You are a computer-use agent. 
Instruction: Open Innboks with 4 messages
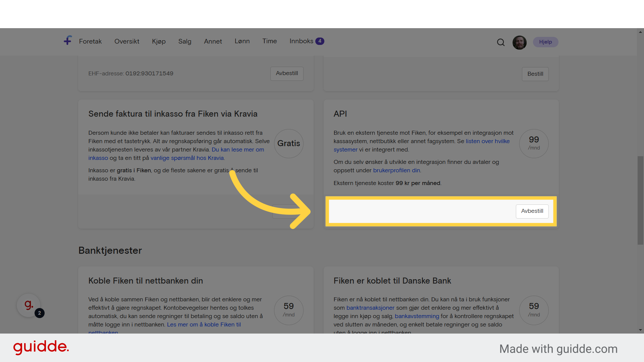307,41
